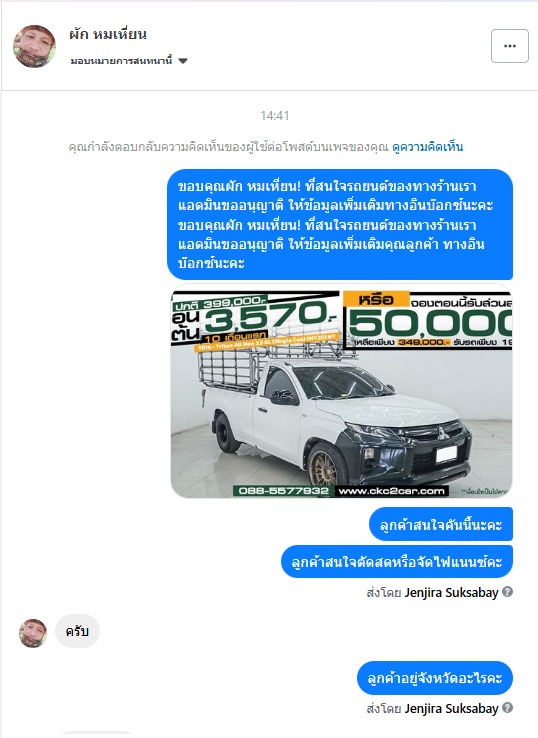Click the first Jenjira Suksabay sender name
Screen dimensions: 538x738
click(x=451, y=593)
